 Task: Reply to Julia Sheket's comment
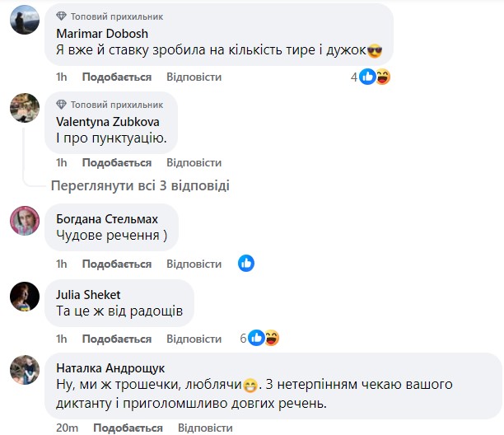coord(194,339)
